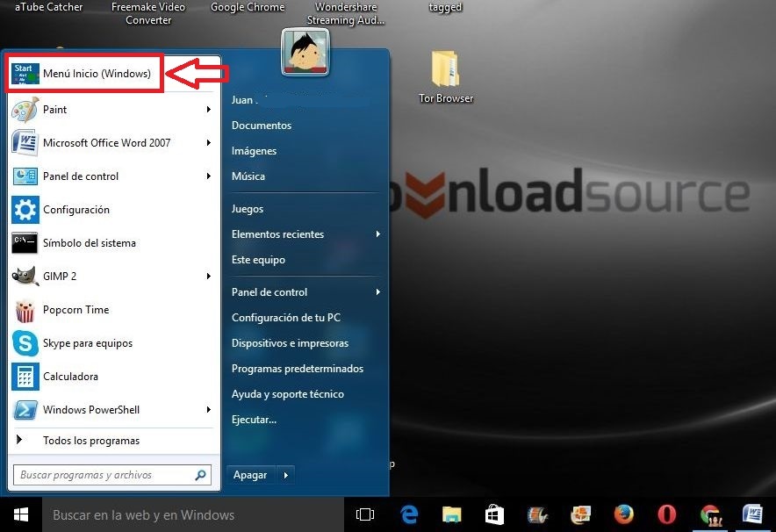Viewport: 776px width, 532px height.
Task: Click Buscar en la web y en Windows box
Action: [x=193, y=515]
